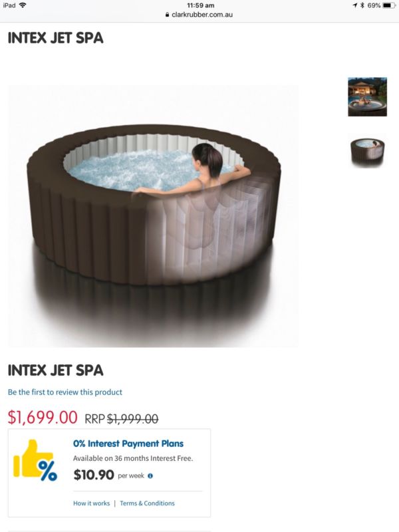The height and width of the screenshot is (532, 399).
Task: Tap the main Intex Jet Spa image
Action: 153,216
